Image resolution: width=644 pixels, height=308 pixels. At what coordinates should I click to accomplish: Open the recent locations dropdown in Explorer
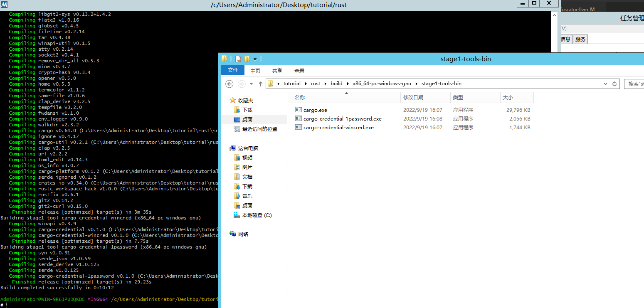[x=252, y=84]
